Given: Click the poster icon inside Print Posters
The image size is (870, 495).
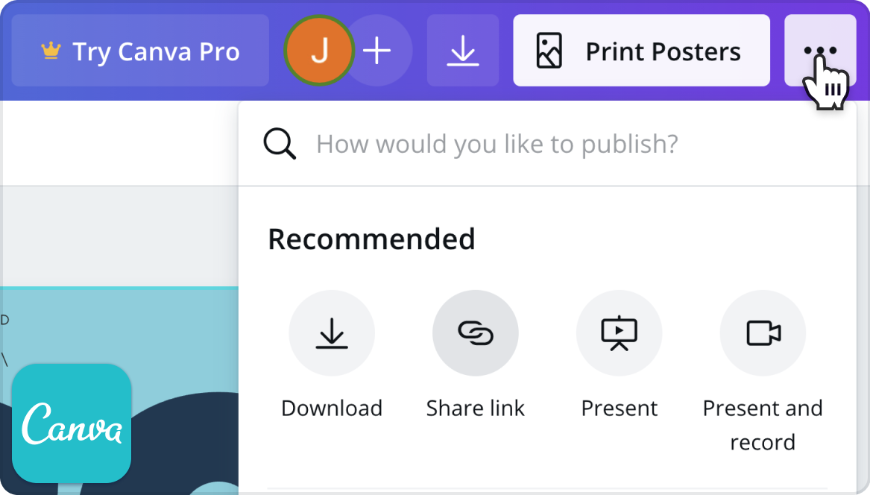Looking at the screenshot, I should pyautogui.click(x=549, y=51).
